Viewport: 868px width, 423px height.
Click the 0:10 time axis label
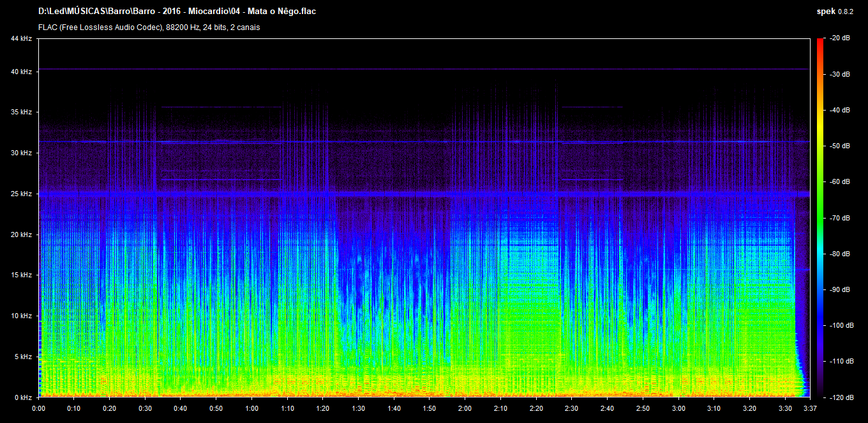tap(74, 408)
